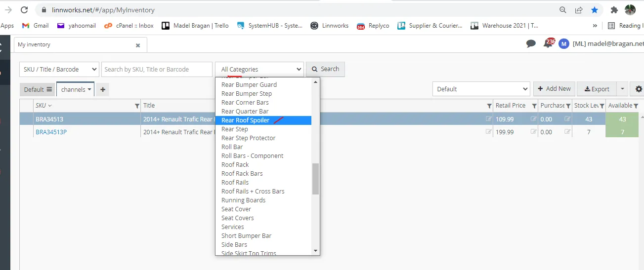
Task: Open the Reading list button
Action: 626,26
